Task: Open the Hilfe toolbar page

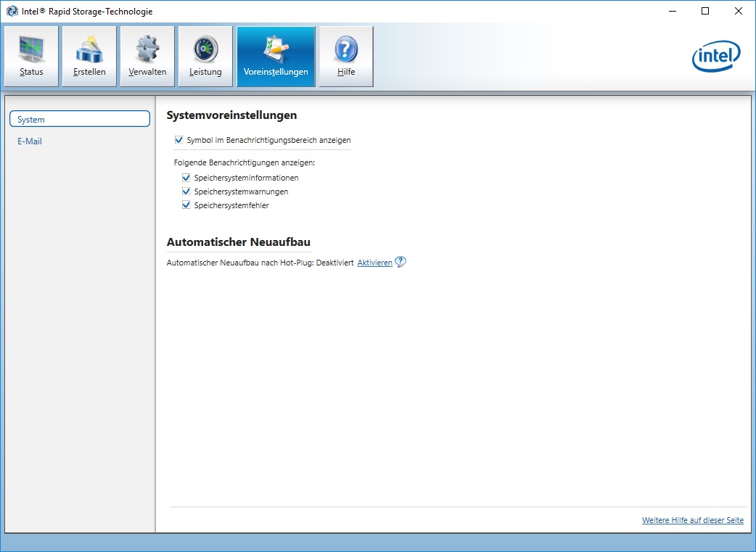Action: 346,57
